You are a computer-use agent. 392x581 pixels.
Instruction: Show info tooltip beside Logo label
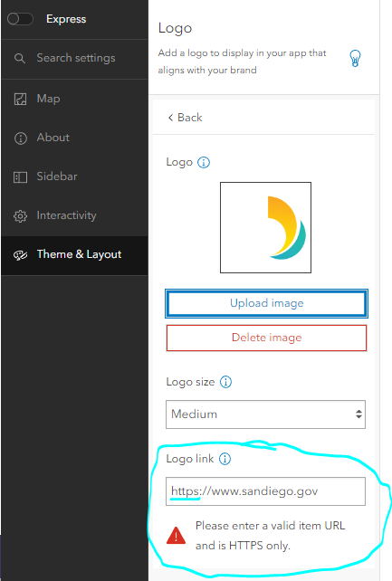(x=204, y=162)
